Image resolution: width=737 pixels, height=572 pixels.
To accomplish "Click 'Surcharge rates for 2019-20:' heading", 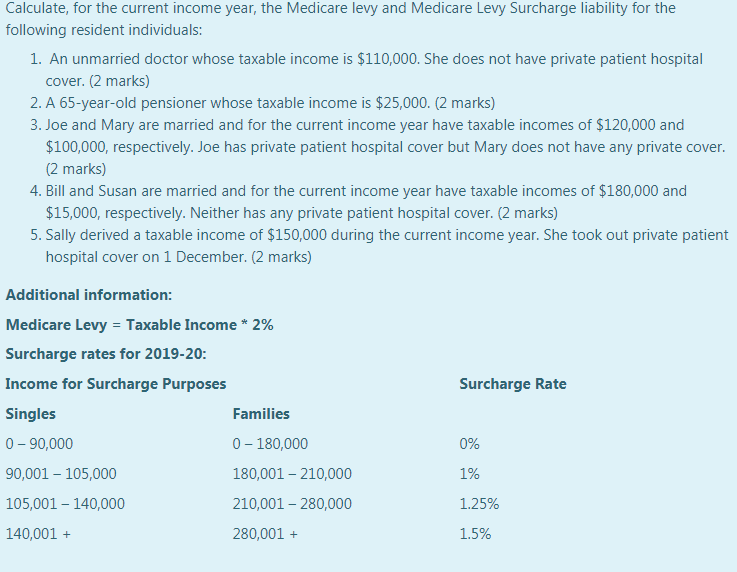I will coord(106,354).
